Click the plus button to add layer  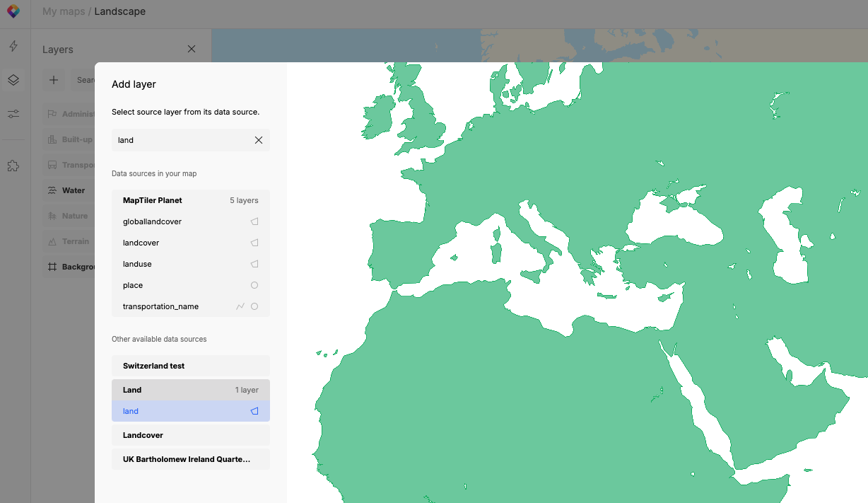click(54, 80)
